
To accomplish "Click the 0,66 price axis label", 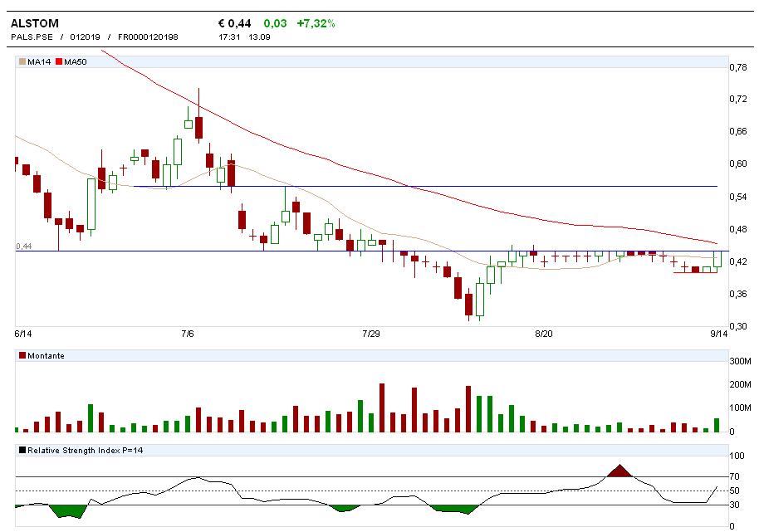I will (738, 132).
